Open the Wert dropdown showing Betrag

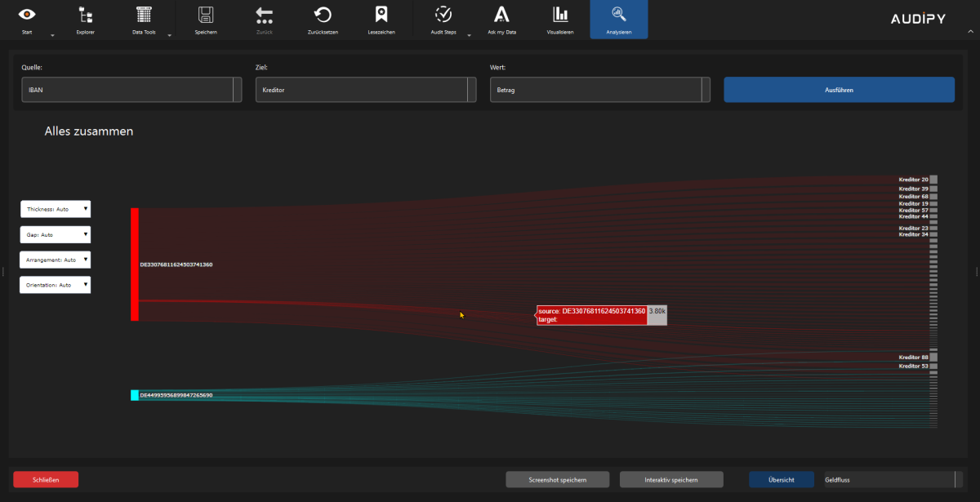(x=600, y=90)
